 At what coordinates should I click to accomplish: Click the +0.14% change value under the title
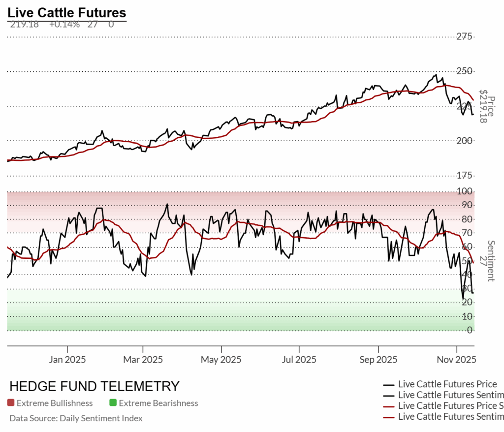point(64,24)
